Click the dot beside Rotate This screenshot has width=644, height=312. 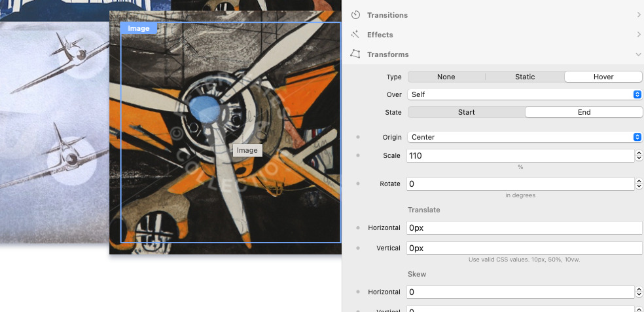pyautogui.click(x=358, y=184)
